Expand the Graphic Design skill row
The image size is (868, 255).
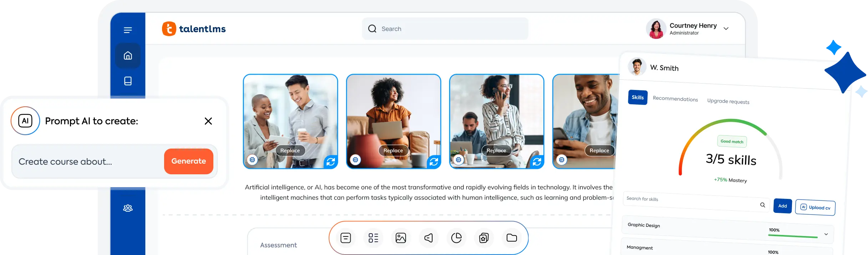coord(826,234)
